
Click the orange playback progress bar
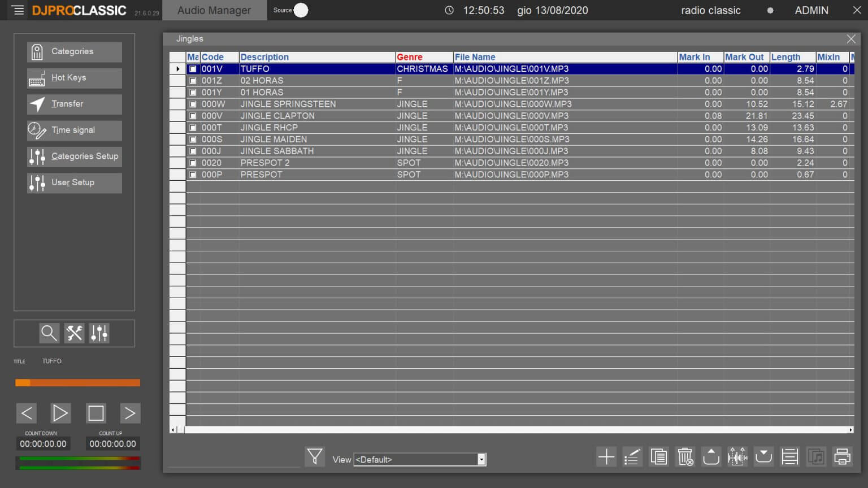[77, 382]
